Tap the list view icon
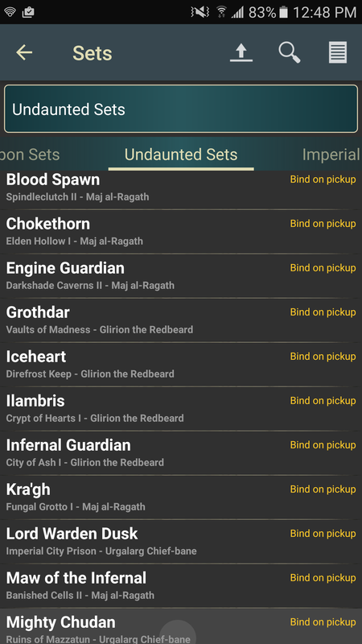 pyautogui.click(x=338, y=52)
